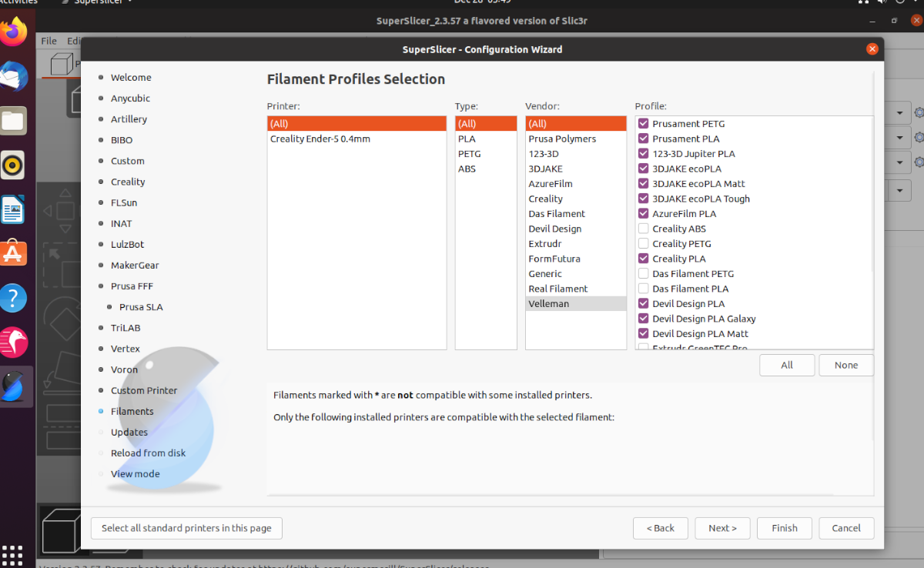Open fourth dropdown in main window
924x568 pixels.
click(x=899, y=189)
